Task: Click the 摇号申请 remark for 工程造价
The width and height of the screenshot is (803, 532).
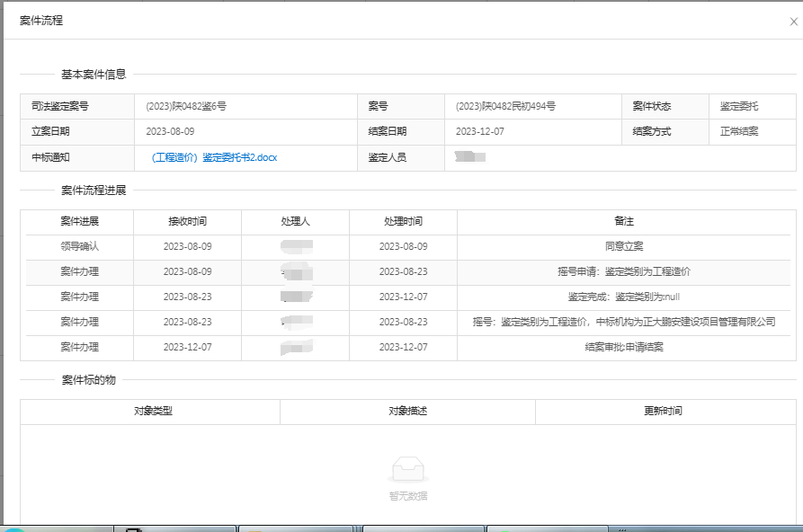Action: pyautogui.click(x=624, y=271)
